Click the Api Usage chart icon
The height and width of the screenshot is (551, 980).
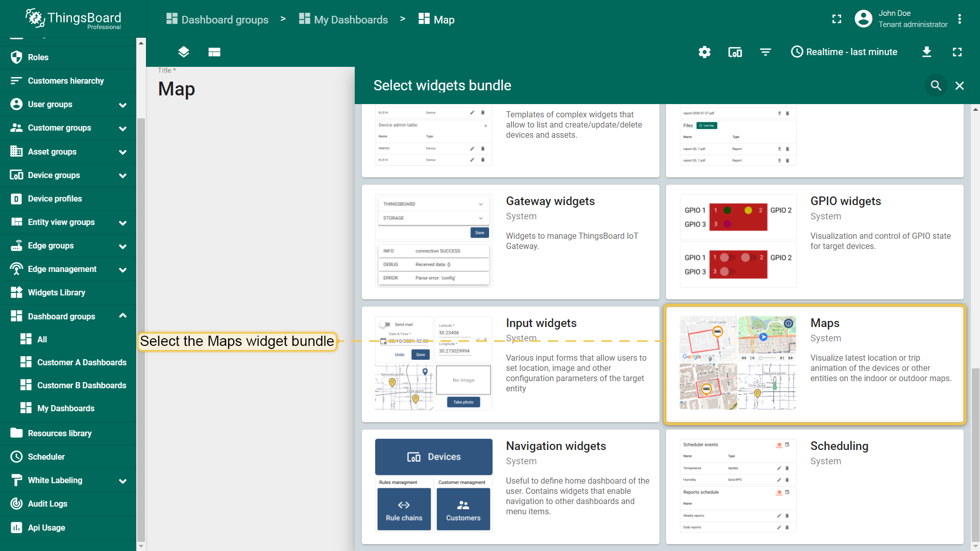[16, 528]
